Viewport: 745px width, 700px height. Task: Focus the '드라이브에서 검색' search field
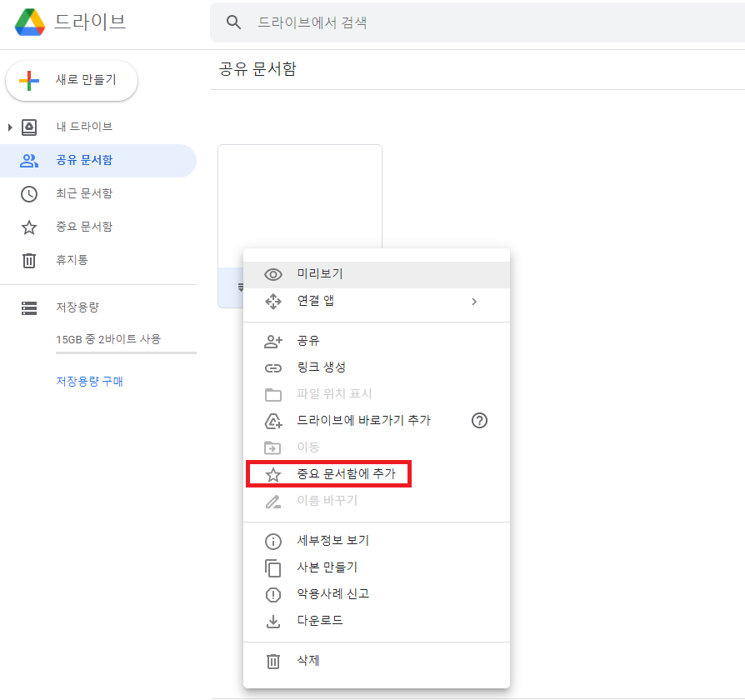click(477, 22)
